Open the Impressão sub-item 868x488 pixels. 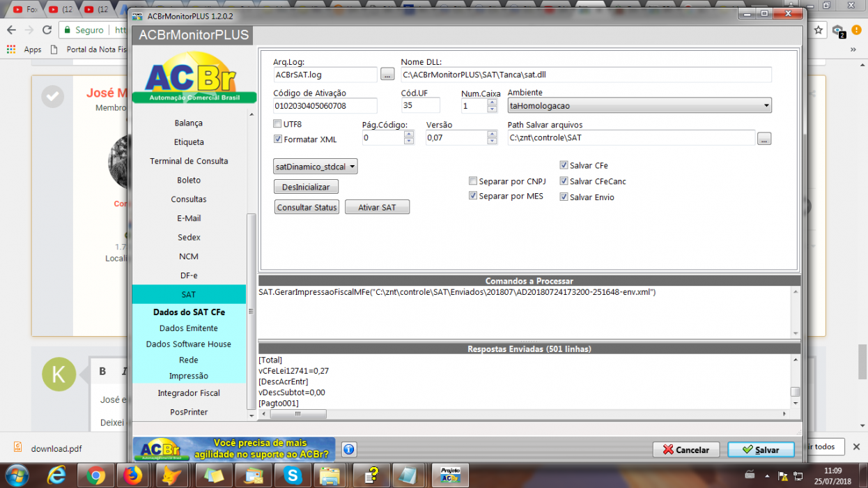pyautogui.click(x=189, y=376)
